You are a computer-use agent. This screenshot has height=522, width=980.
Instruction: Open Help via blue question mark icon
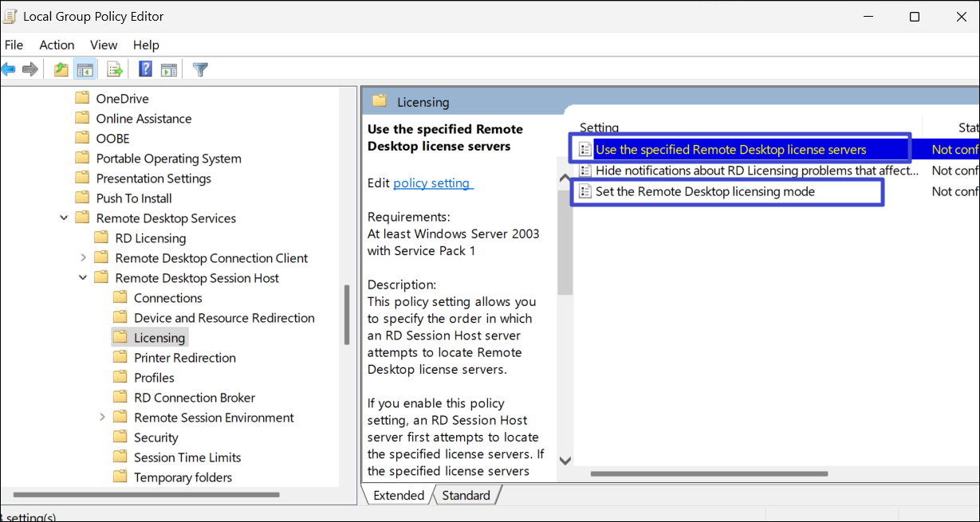(x=145, y=69)
